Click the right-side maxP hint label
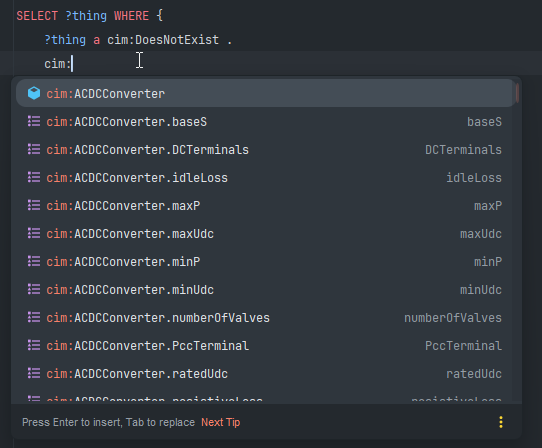Viewport: 542px width, 448px height. coord(488,206)
